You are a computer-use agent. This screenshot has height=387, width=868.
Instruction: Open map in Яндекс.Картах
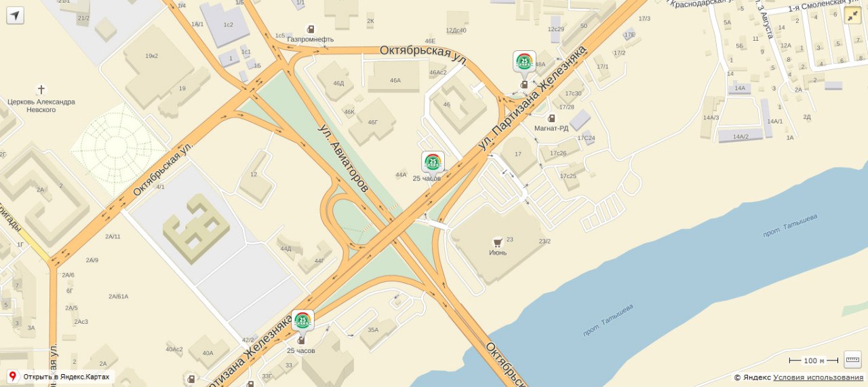pyautogui.click(x=60, y=377)
